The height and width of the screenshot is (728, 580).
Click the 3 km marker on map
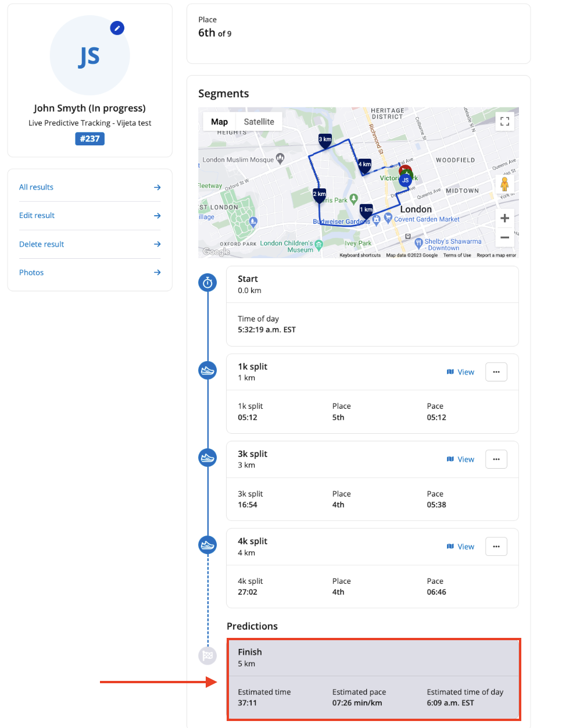coord(325,140)
